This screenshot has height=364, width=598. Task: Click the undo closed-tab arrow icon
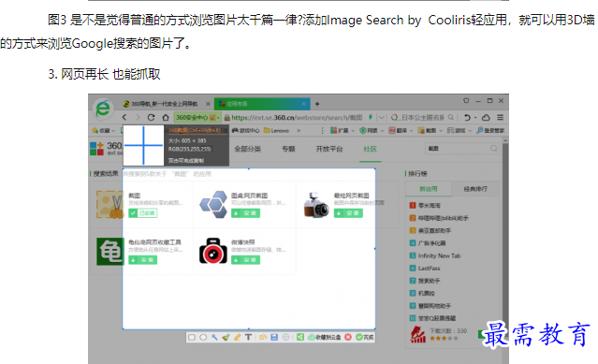(467, 117)
